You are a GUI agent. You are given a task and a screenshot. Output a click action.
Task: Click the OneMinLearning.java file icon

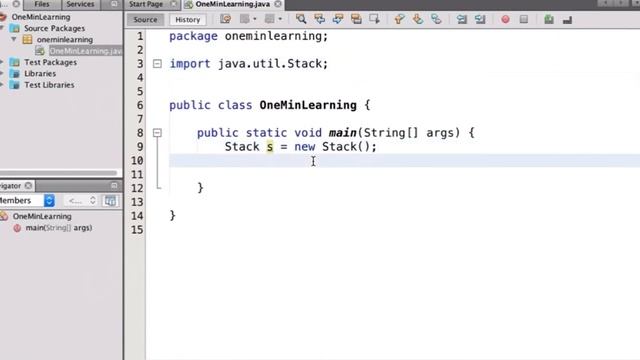[x=40, y=51]
